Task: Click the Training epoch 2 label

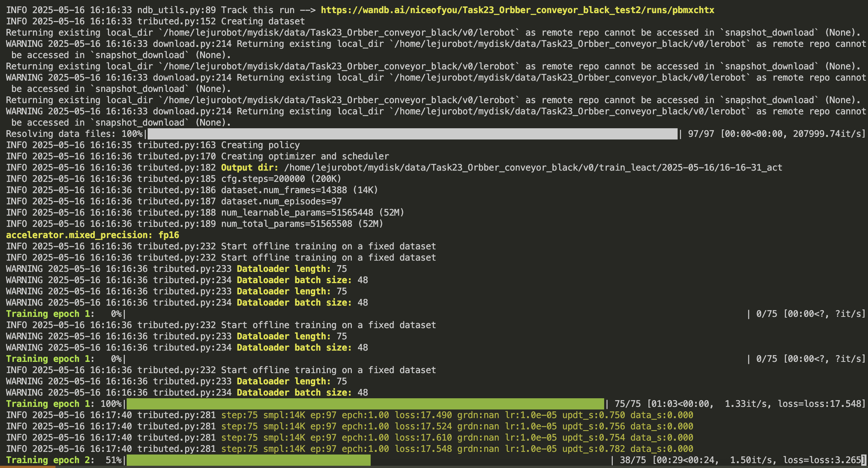Action: 48,460
